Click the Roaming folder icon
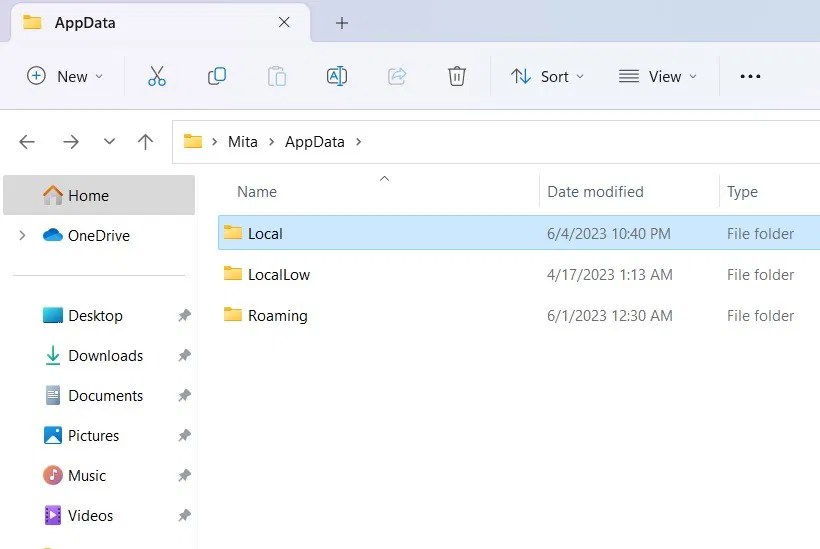 click(x=233, y=314)
